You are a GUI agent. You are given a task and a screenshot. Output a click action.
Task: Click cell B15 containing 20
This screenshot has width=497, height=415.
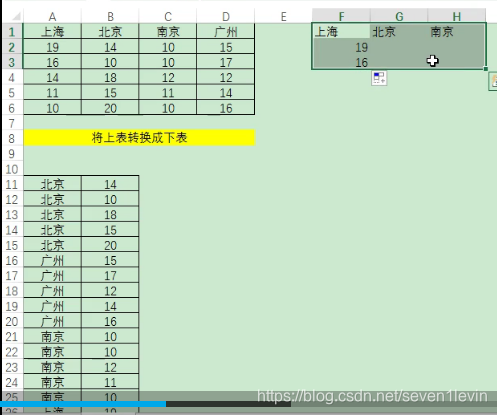tap(110, 245)
